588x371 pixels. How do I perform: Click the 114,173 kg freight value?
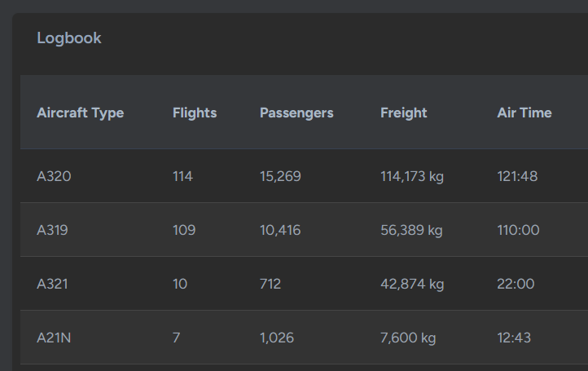pyautogui.click(x=412, y=176)
